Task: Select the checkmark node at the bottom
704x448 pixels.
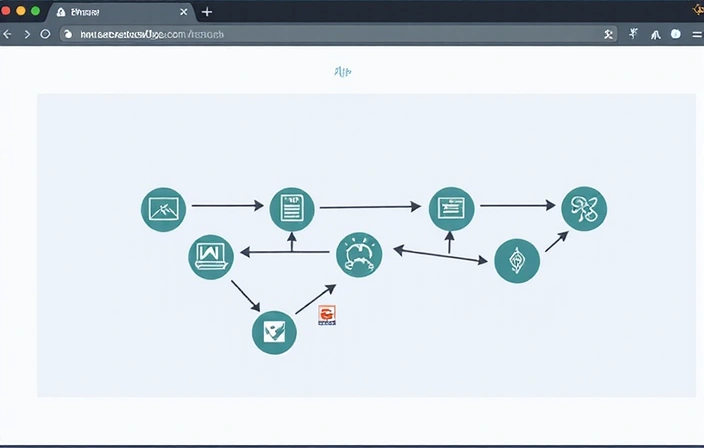Action: [273, 332]
